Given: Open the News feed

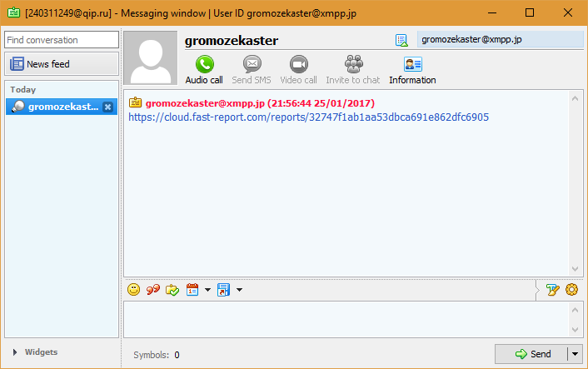Looking at the screenshot, I should 62,64.
